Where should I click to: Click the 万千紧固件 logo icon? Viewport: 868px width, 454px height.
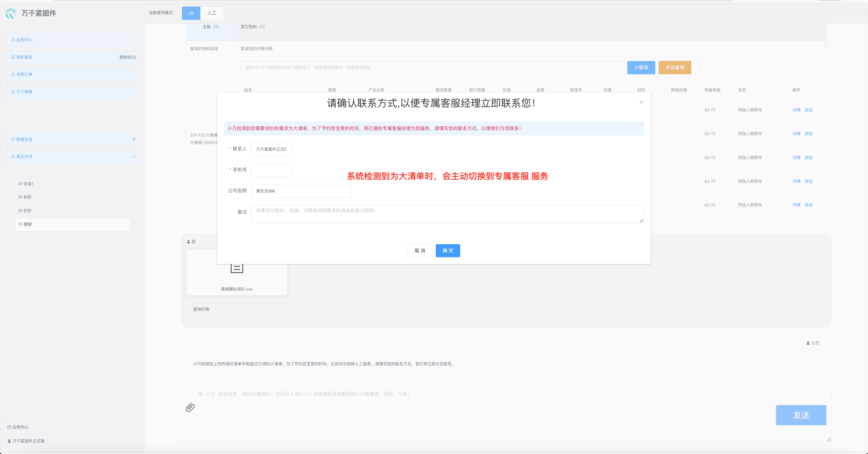(11, 13)
